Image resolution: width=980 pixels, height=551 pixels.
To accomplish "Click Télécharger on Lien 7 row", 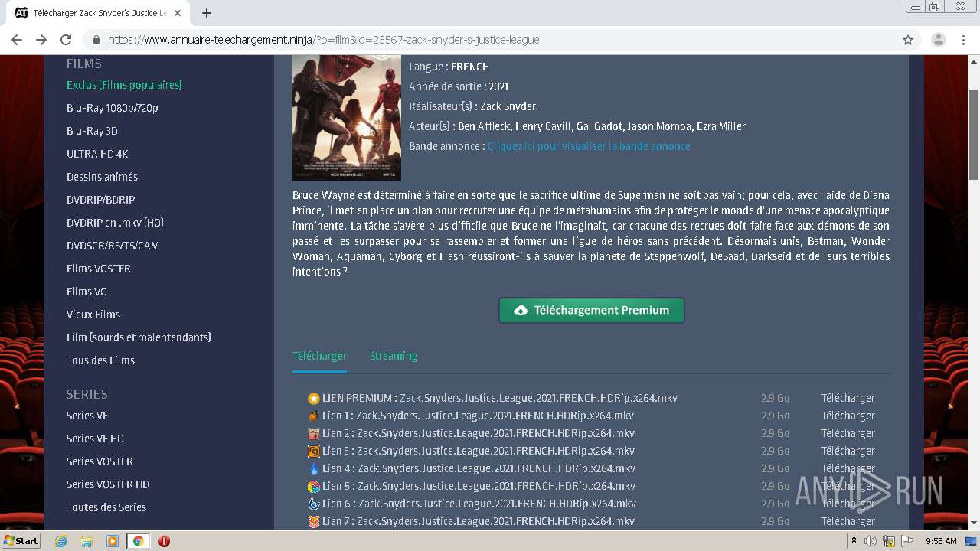I will [x=848, y=521].
